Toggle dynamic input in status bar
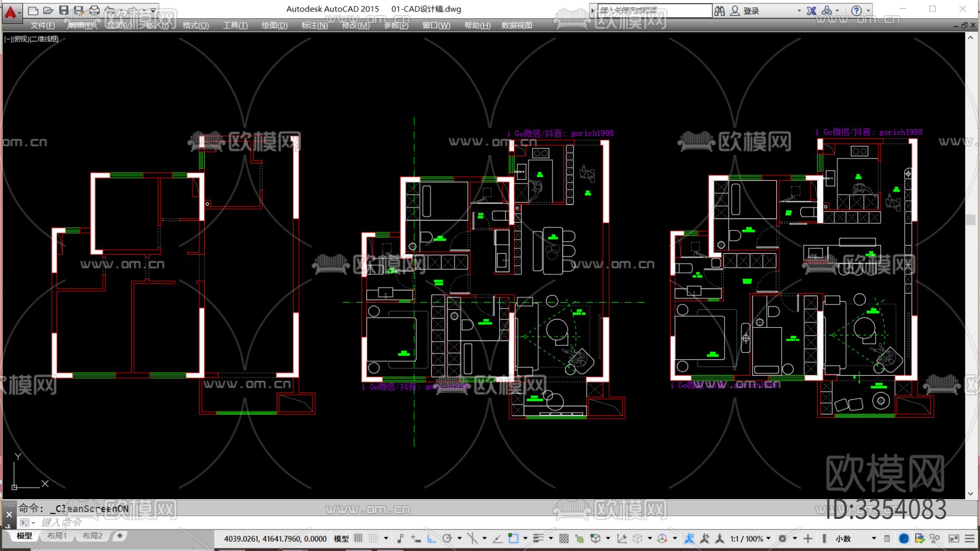This screenshot has width=980, height=551. [x=416, y=538]
